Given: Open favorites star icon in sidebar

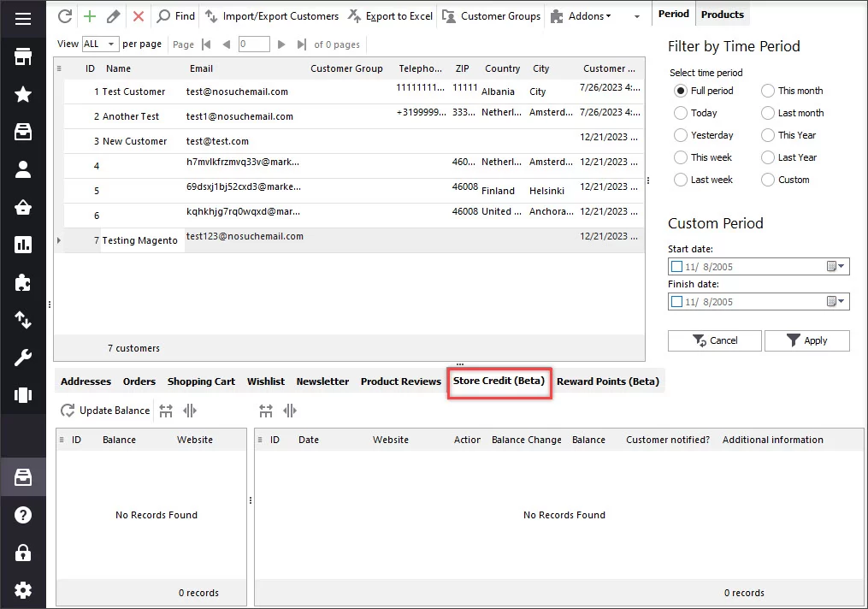Looking at the screenshot, I should (23, 94).
